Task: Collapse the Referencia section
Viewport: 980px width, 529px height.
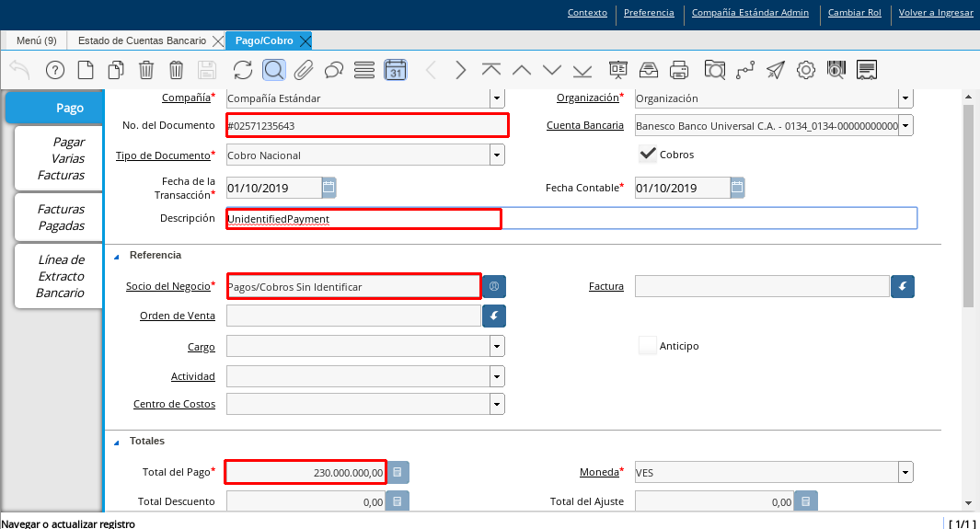Action: pos(117,255)
